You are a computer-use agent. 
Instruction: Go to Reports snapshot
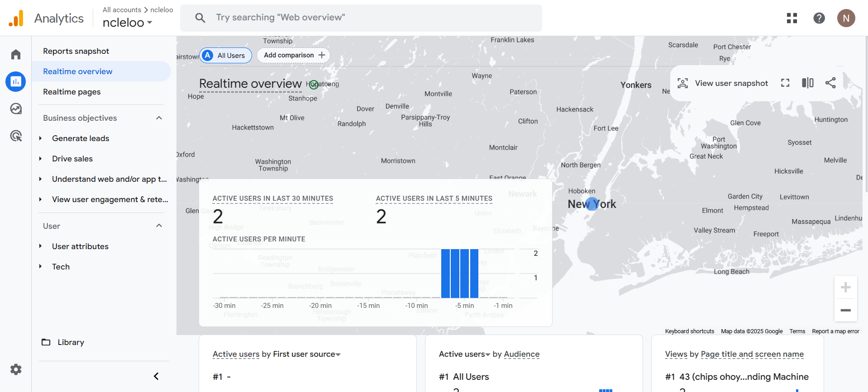(x=76, y=51)
